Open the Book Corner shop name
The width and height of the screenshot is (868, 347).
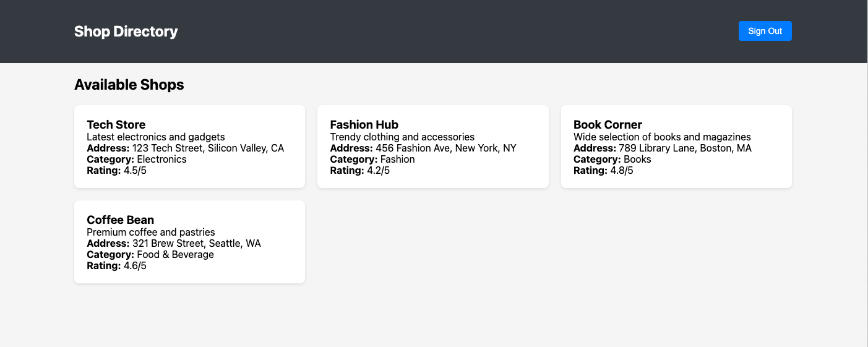click(x=608, y=125)
